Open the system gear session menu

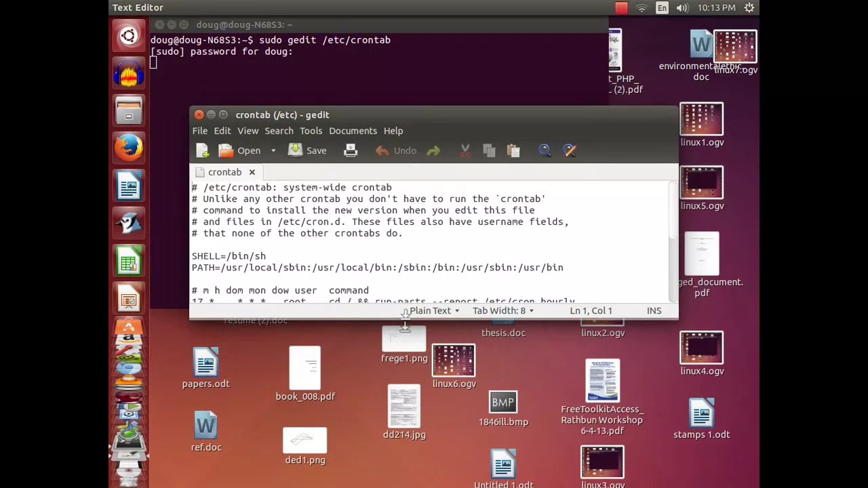tap(749, 7)
